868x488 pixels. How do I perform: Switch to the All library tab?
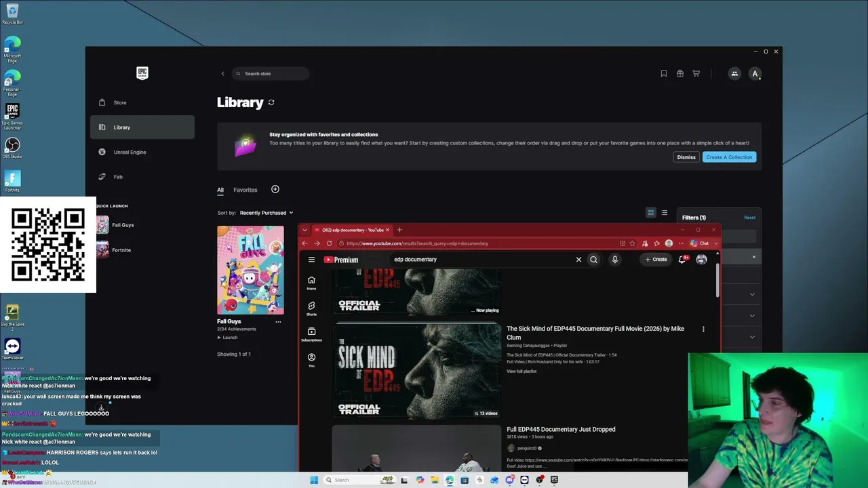click(220, 190)
